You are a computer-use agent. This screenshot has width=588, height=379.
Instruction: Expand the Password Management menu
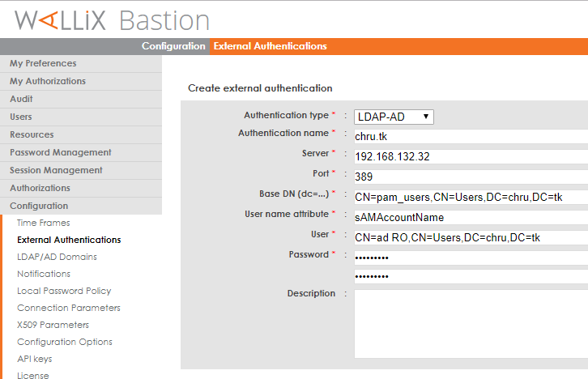(x=61, y=152)
